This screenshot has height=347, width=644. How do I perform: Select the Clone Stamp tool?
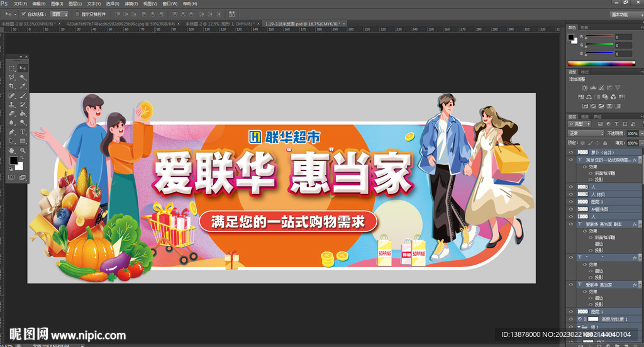[x=11, y=105]
